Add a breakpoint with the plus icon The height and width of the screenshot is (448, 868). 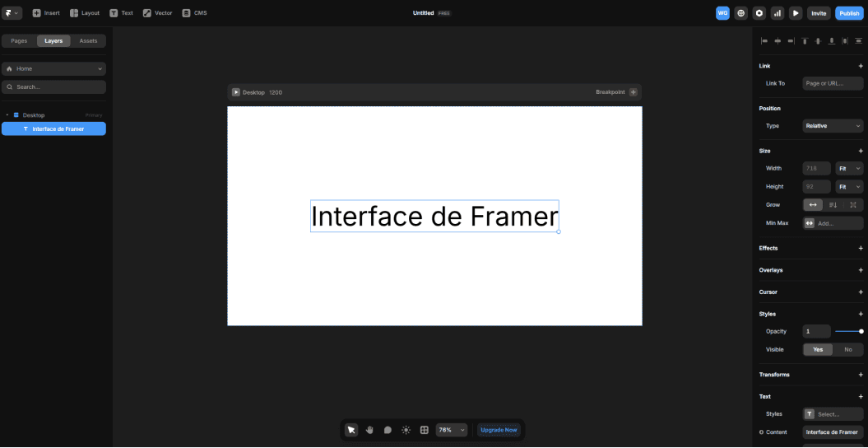tap(634, 92)
